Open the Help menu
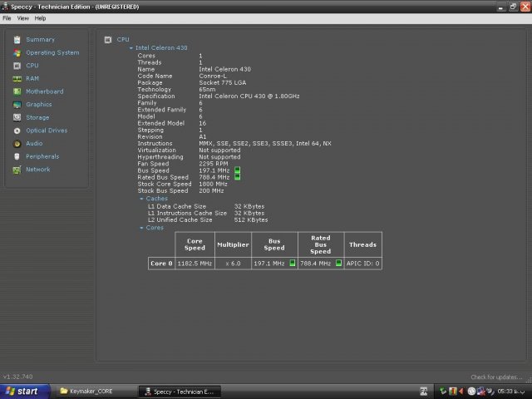 (40, 17)
